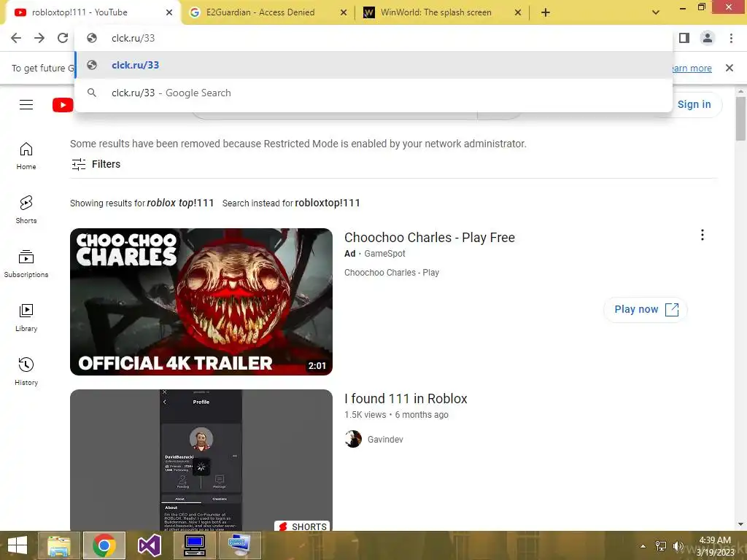
Task: Open the Chrome profile avatar icon
Action: 708,38
